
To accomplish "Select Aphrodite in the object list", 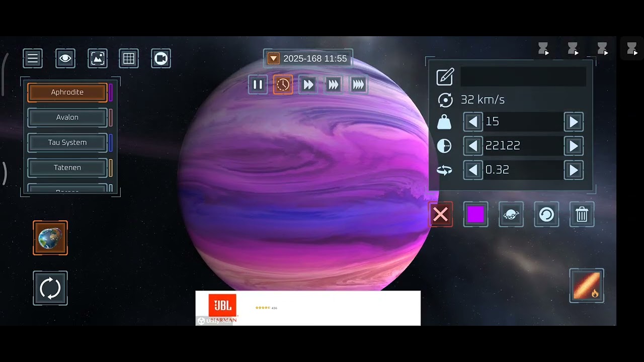I will tap(67, 93).
